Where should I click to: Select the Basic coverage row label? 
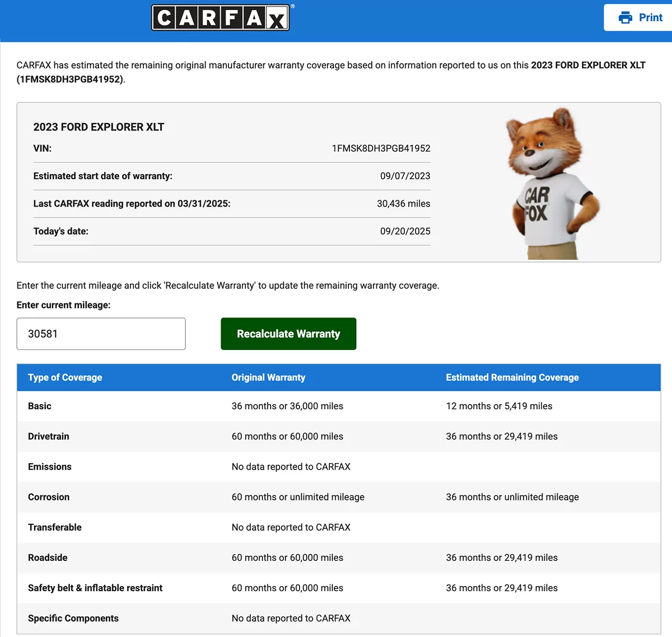[x=40, y=406]
